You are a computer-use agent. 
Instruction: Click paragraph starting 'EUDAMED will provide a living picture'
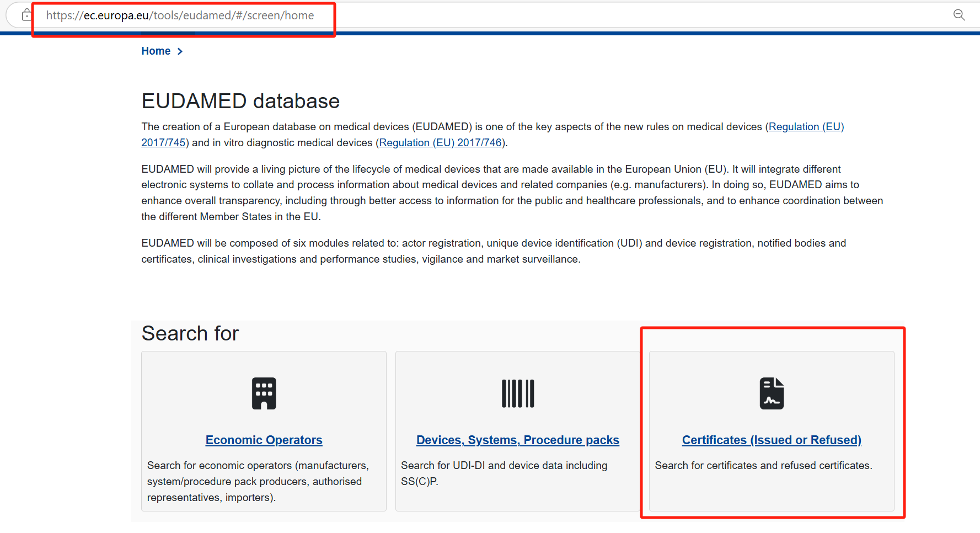[512, 193]
